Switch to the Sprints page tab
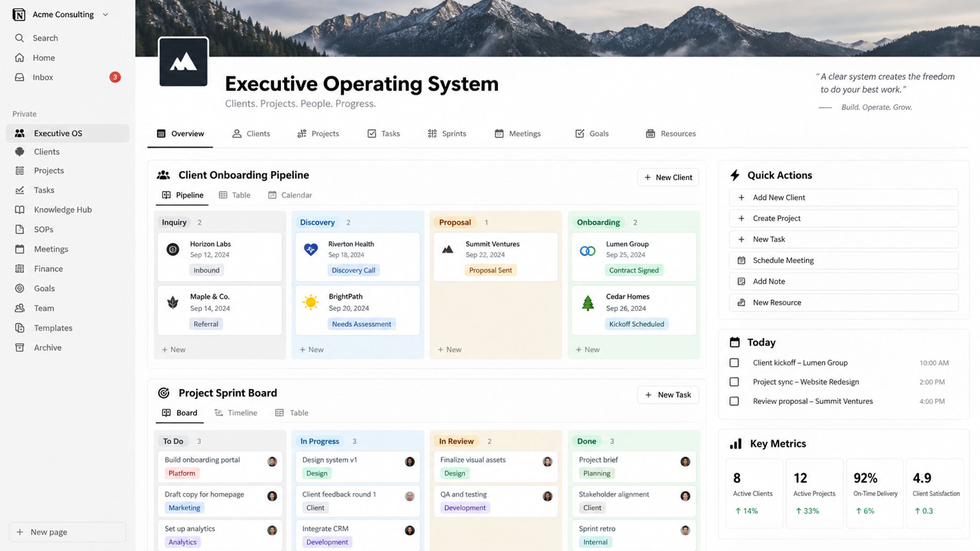980x551 pixels. point(447,134)
